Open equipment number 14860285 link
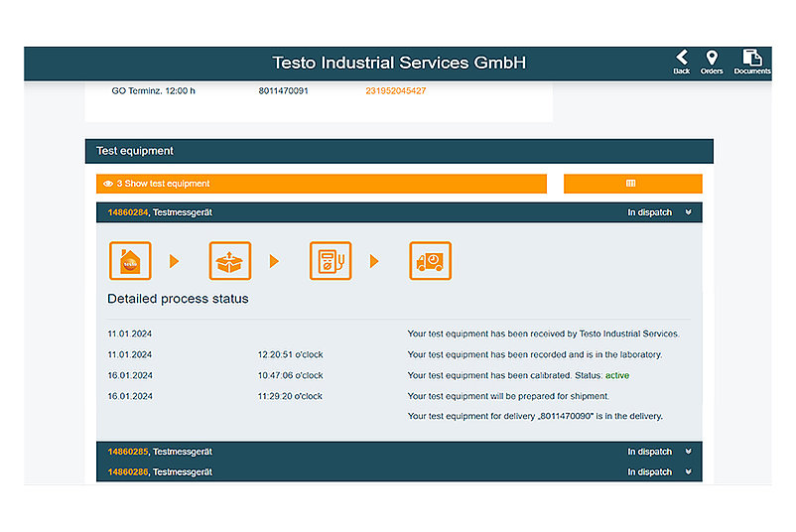Image resolution: width=796 pixels, height=532 pixels. (127, 452)
